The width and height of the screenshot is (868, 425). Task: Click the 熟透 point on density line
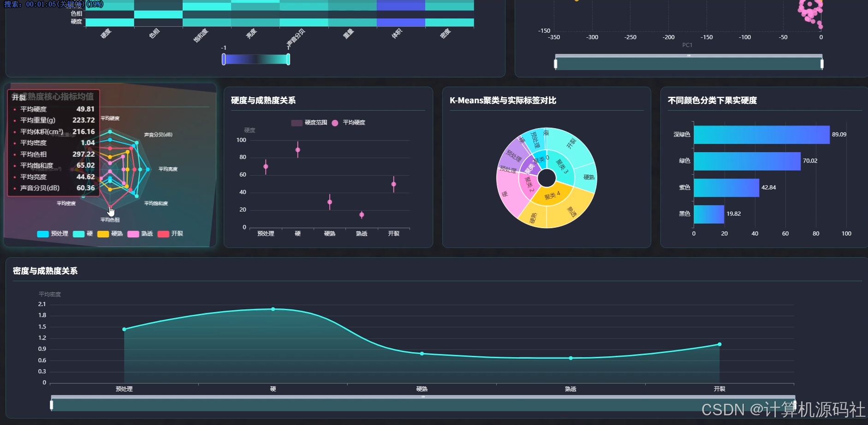[x=571, y=358]
